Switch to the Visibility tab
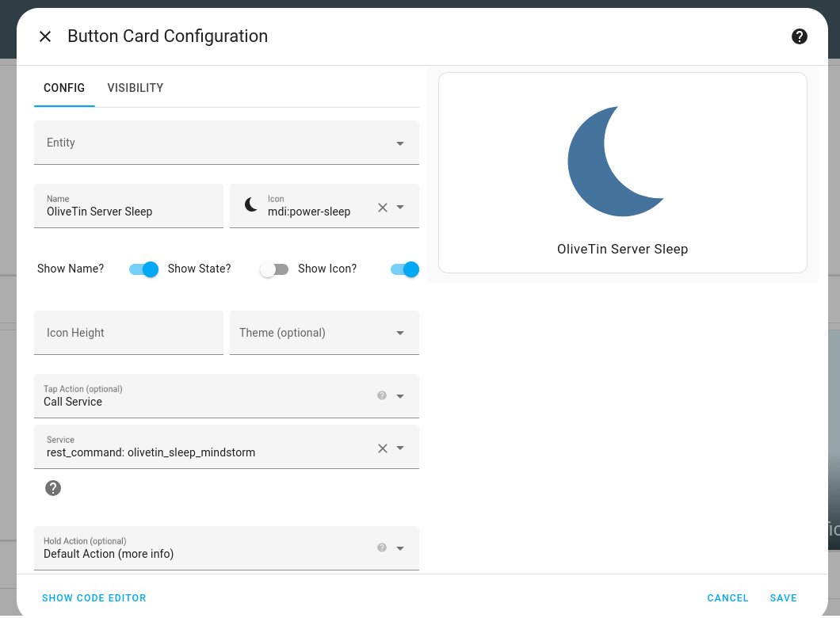This screenshot has height=618, width=840. (x=136, y=88)
